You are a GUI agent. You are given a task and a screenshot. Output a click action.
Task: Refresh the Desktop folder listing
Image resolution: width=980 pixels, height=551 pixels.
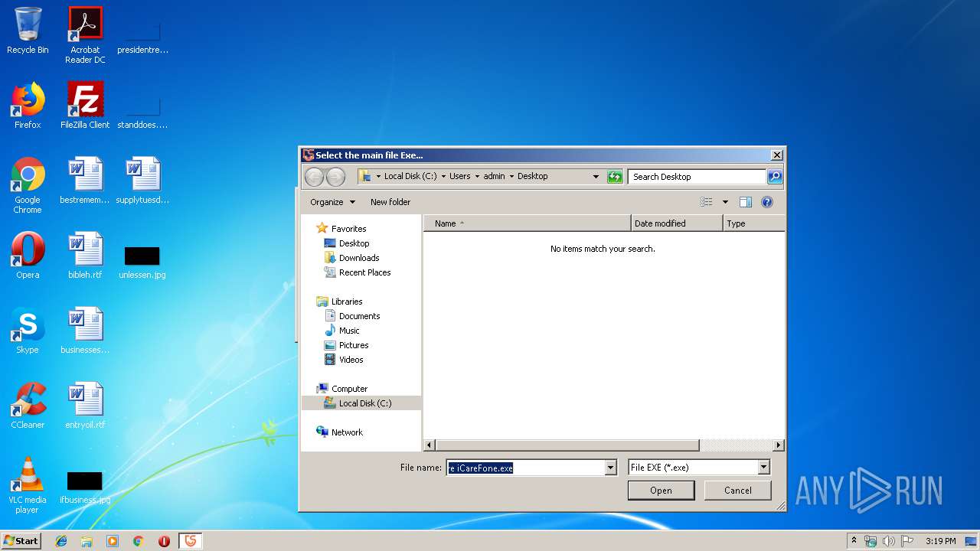click(x=615, y=177)
